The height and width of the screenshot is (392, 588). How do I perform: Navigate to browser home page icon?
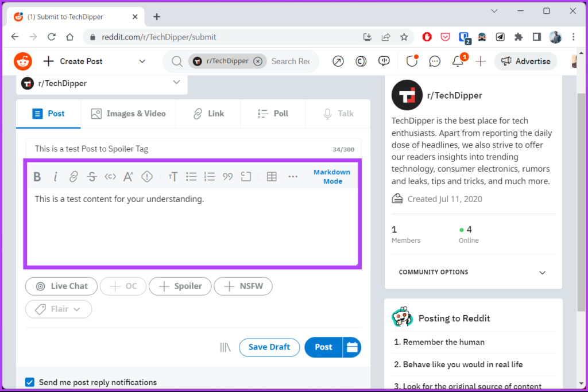69,37
